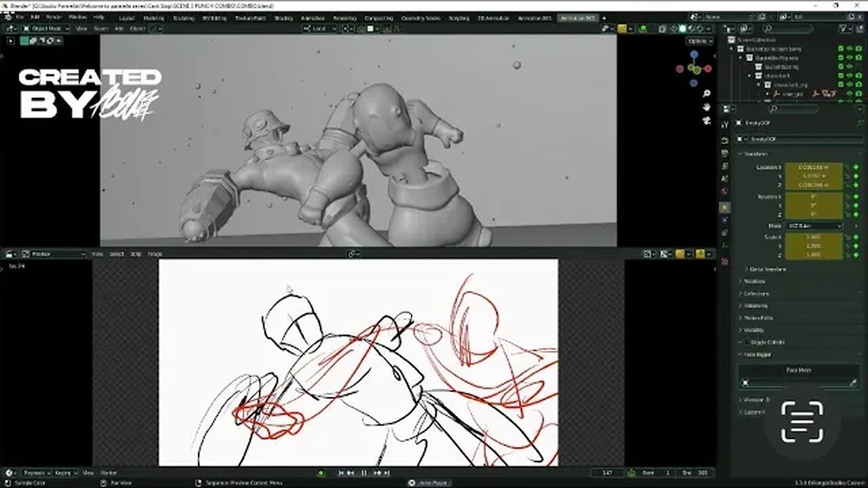Click the Face Mesh button
The image size is (868, 488).
tap(798, 370)
